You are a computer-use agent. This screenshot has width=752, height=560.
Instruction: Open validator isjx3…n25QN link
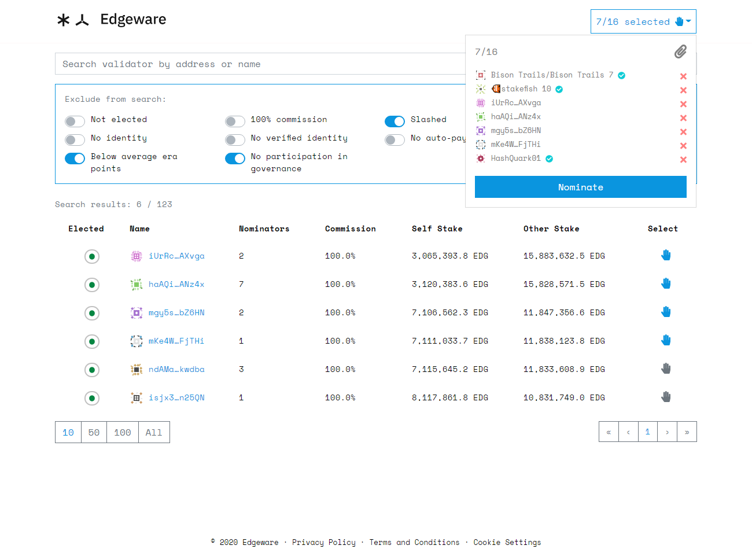[x=176, y=397]
